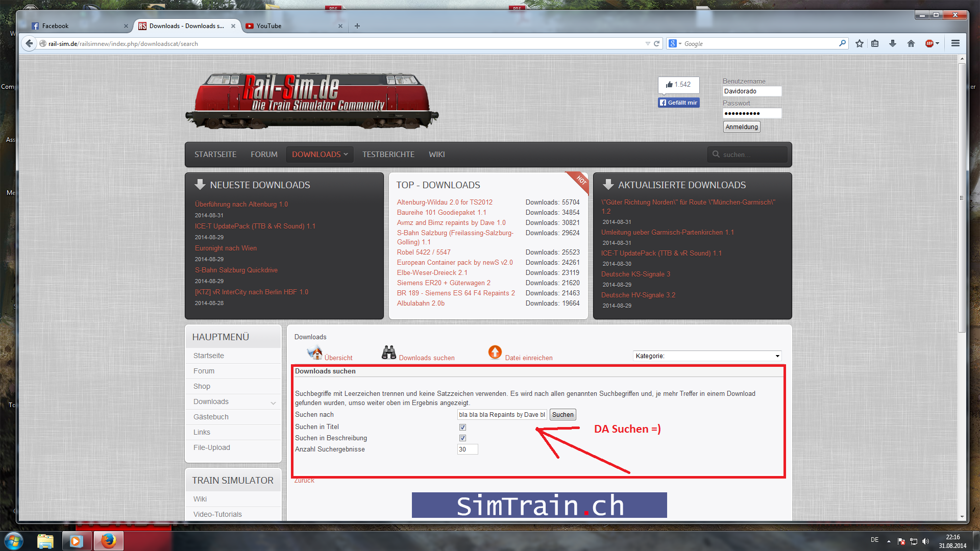The height and width of the screenshot is (551, 980).
Task: Open the Windows Start button
Action: 13,541
